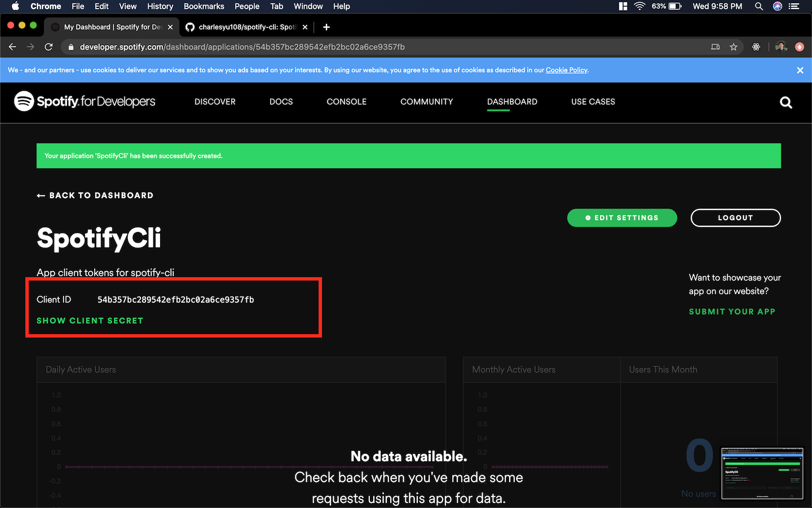Image resolution: width=812 pixels, height=508 pixels.
Task: Click the React DevTools extension icon
Action: [x=756, y=47]
